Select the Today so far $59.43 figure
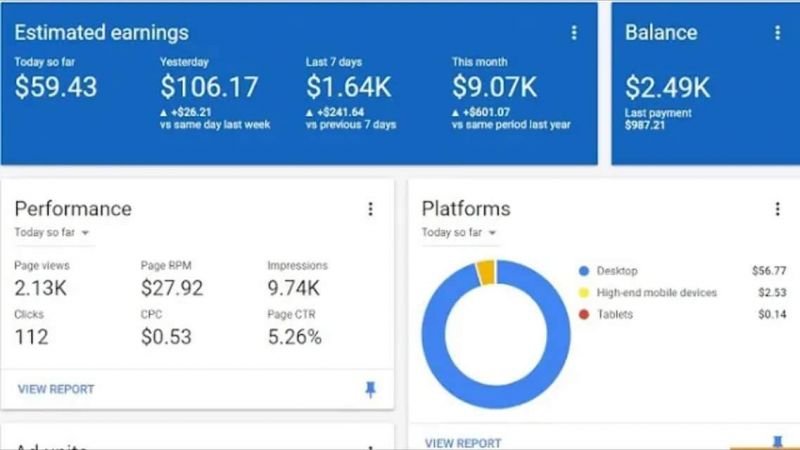800x450 pixels. [56, 86]
